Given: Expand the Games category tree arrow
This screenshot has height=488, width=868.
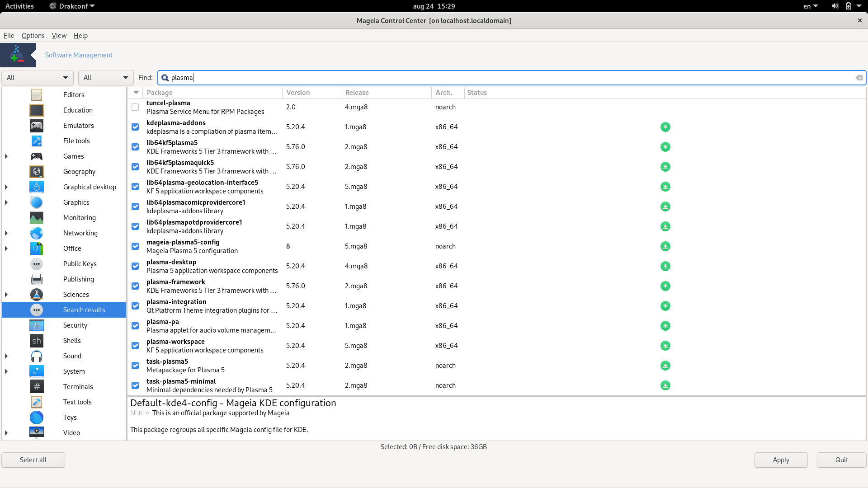Looking at the screenshot, I should (x=6, y=156).
